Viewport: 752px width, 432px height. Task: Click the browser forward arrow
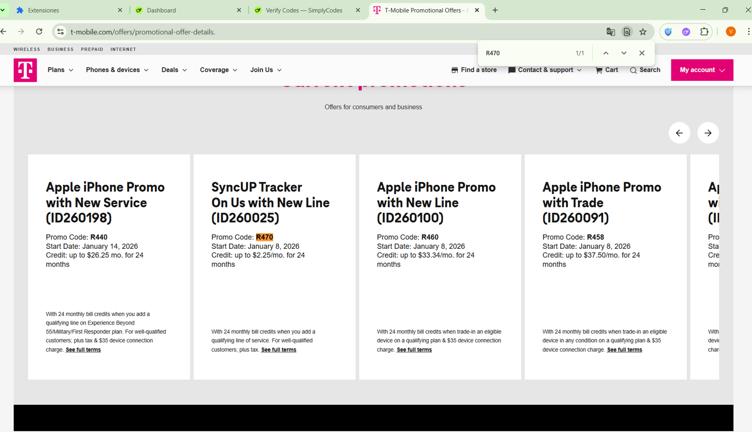tap(21, 32)
